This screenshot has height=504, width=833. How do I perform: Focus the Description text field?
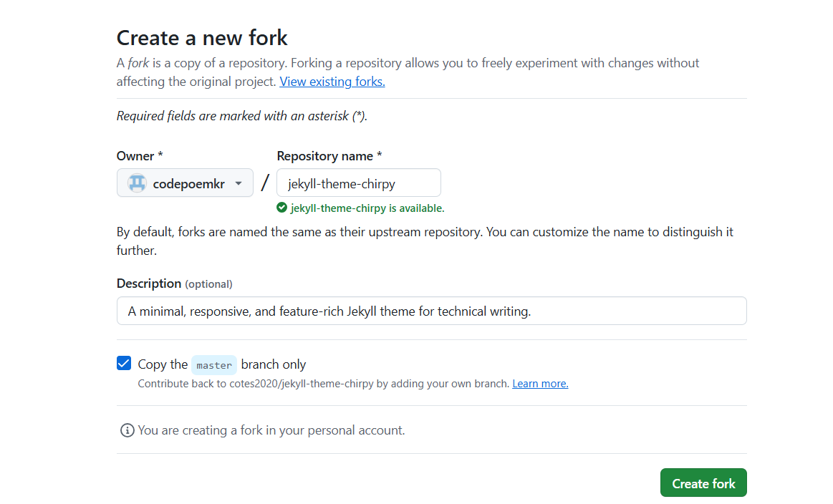[431, 311]
